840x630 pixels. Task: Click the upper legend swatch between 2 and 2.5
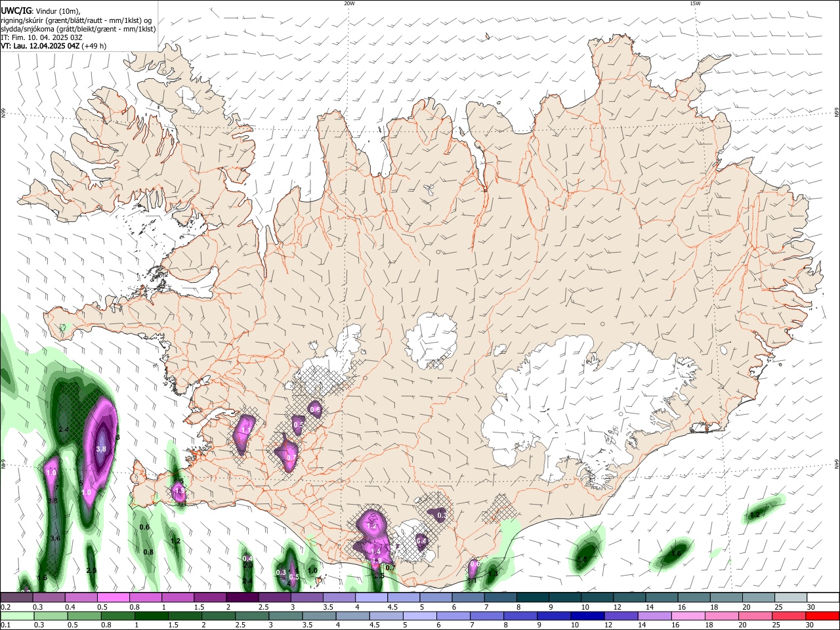pyautogui.click(x=243, y=597)
